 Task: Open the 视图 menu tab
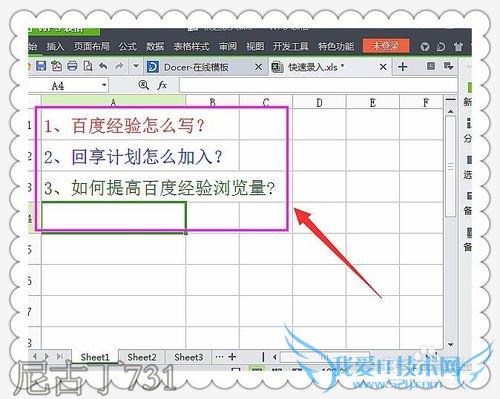(255, 46)
